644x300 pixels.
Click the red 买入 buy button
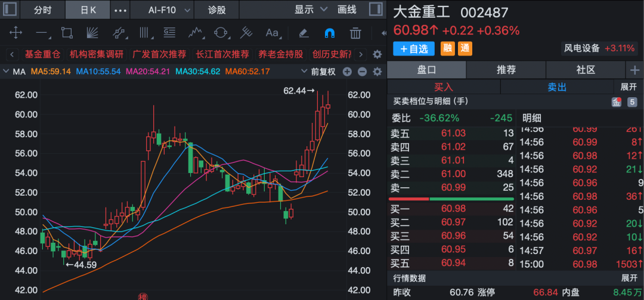(443, 87)
